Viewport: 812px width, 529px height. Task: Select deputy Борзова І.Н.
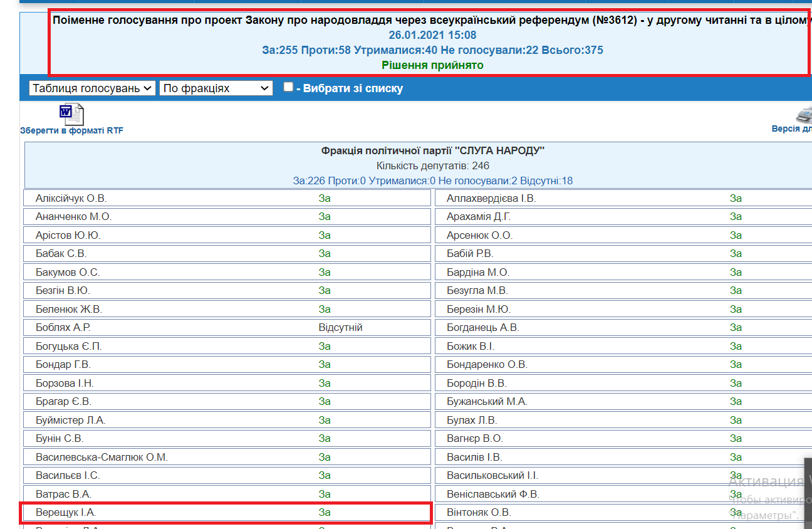point(65,384)
